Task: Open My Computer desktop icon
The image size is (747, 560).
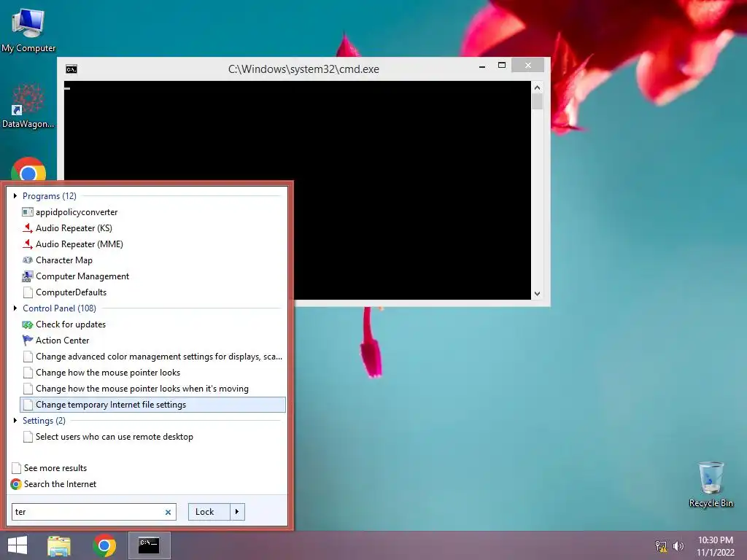Action: click(28, 28)
